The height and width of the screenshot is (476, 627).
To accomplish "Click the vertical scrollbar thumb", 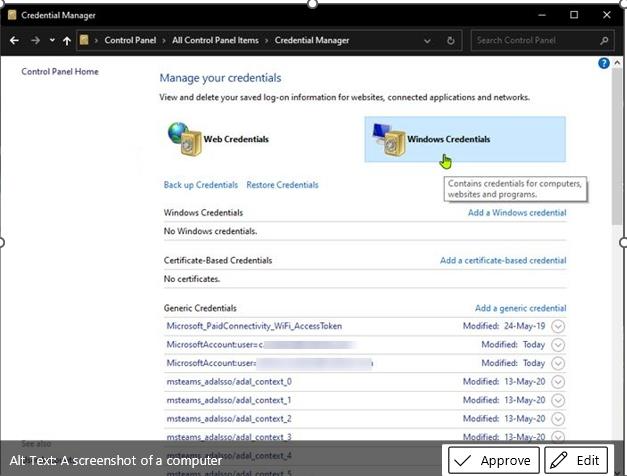I will click(617, 148).
